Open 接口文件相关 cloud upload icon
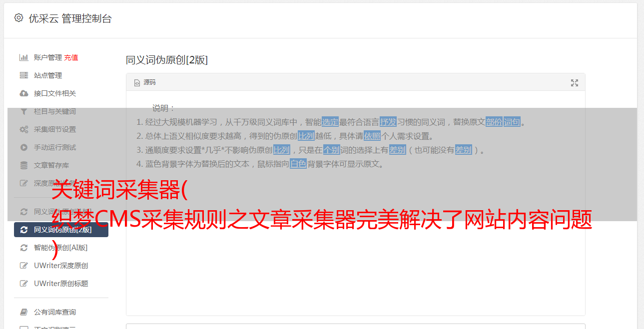Viewport: 644px width, 329px height. click(x=23, y=93)
